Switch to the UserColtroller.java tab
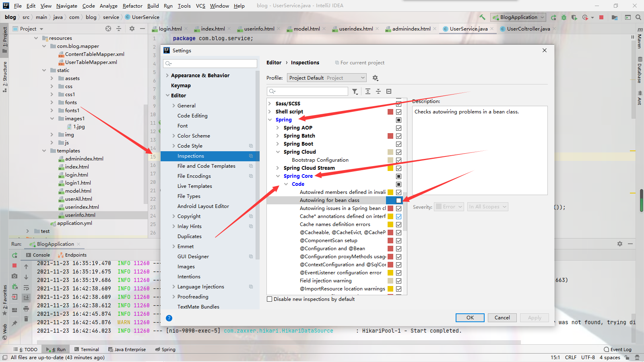The height and width of the screenshot is (362, 644). [x=528, y=29]
